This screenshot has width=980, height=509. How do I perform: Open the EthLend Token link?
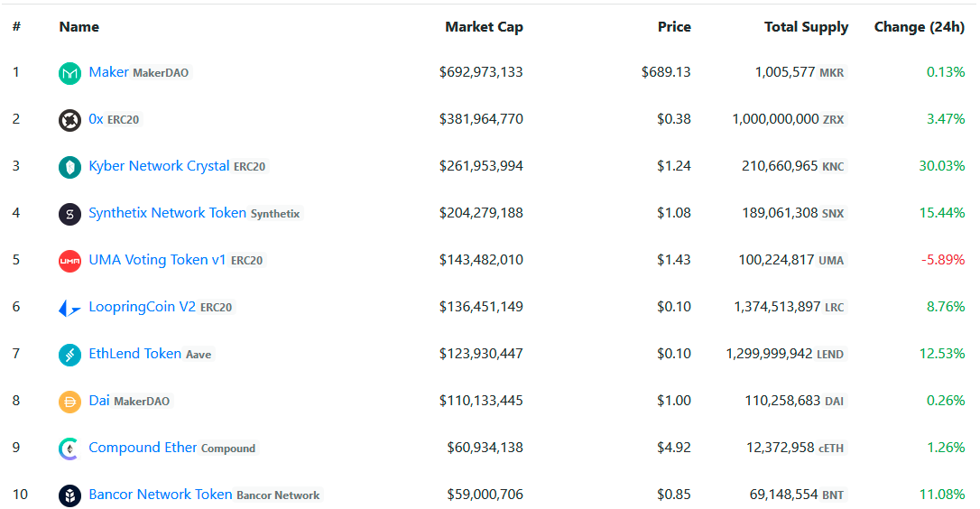click(x=135, y=353)
